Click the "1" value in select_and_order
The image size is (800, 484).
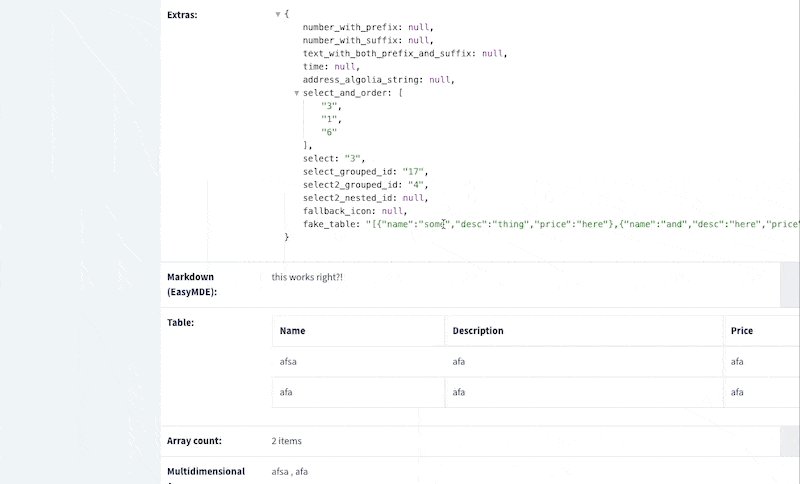click(329, 119)
